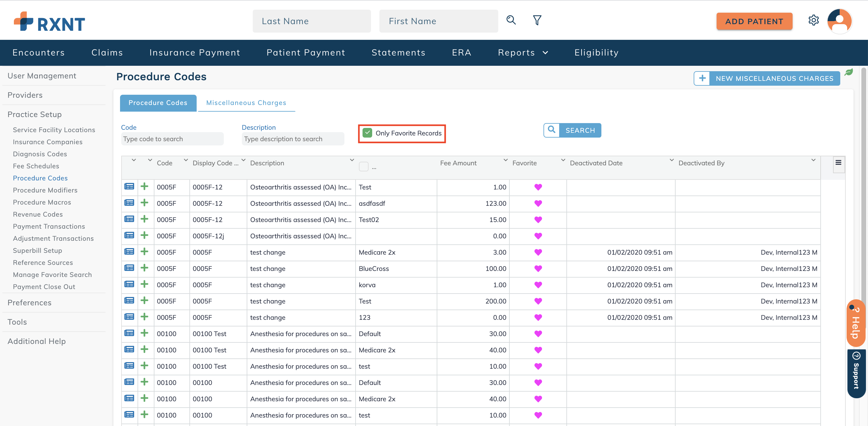Image resolution: width=868 pixels, height=426 pixels.
Task: Toggle favorite heart for 00100 Test Default row
Action: point(538,334)
